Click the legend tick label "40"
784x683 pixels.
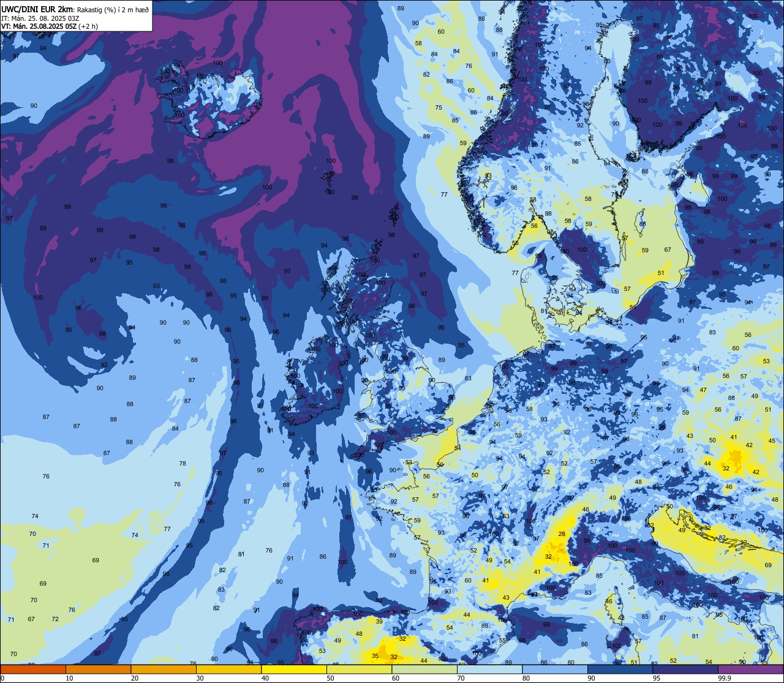[x=265, y=678]
